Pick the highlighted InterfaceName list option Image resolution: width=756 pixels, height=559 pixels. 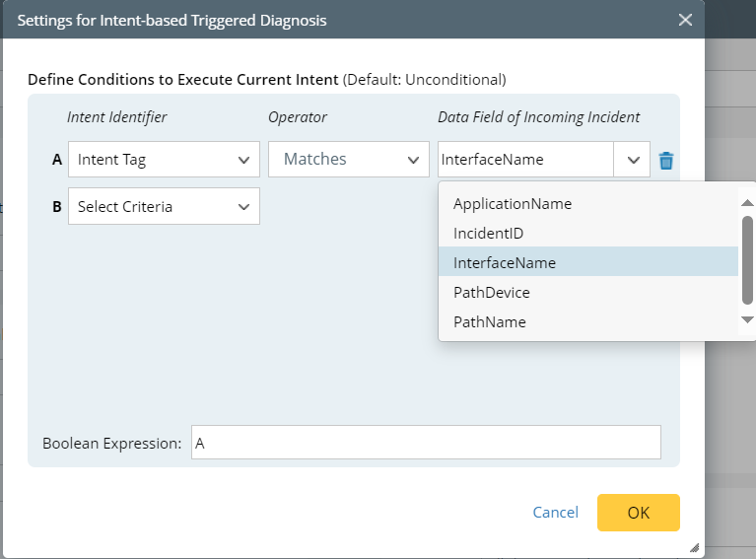[505, 262]
